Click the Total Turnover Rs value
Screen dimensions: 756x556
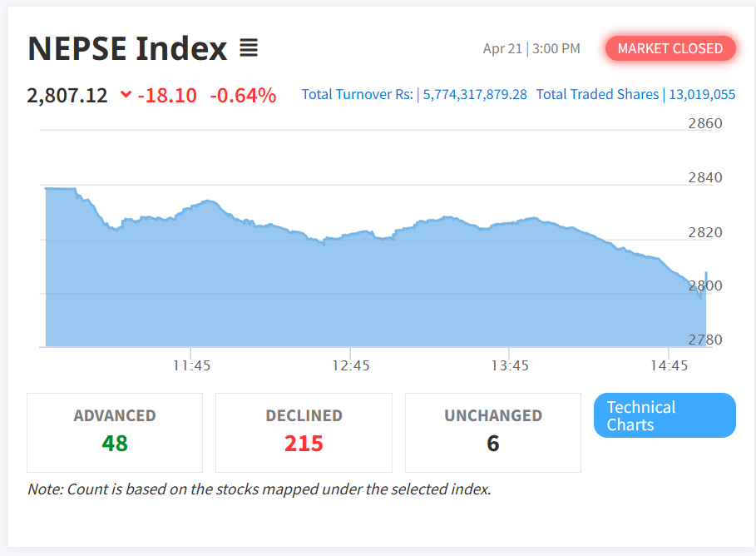pyautogui.click(x=475, y=94)
